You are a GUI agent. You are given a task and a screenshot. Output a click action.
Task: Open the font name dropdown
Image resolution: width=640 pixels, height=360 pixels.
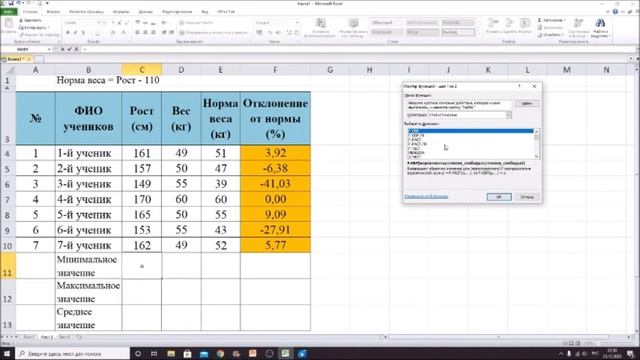tap(98, 23)
